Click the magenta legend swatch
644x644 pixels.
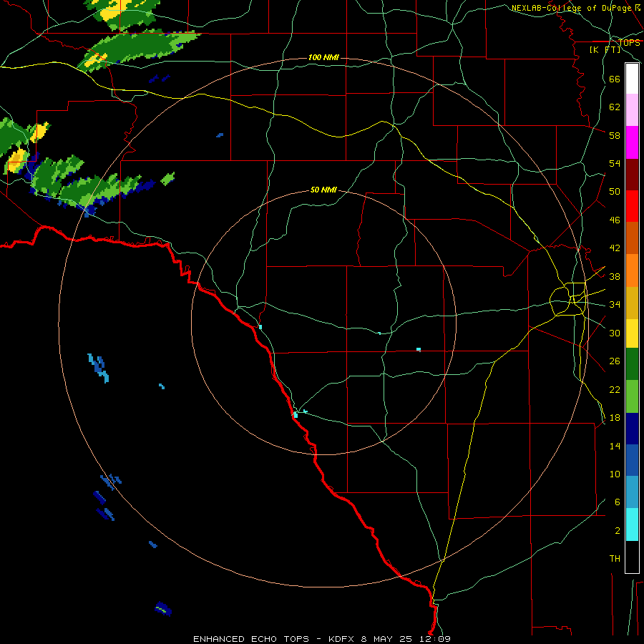[632, 142]
